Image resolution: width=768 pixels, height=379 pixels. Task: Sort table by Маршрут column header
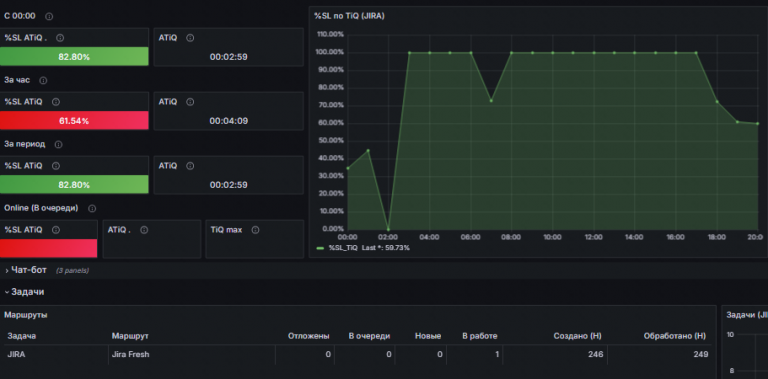coord(130,336)
